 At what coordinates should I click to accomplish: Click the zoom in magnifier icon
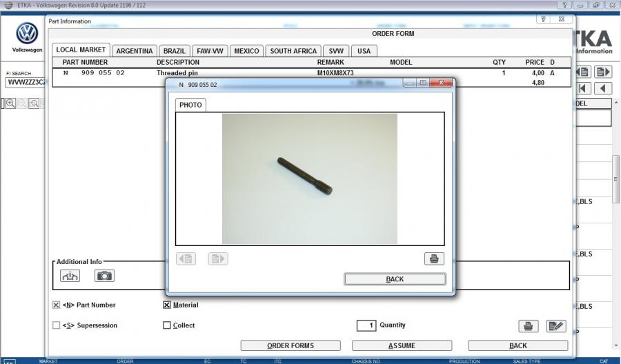coord(10,103)
